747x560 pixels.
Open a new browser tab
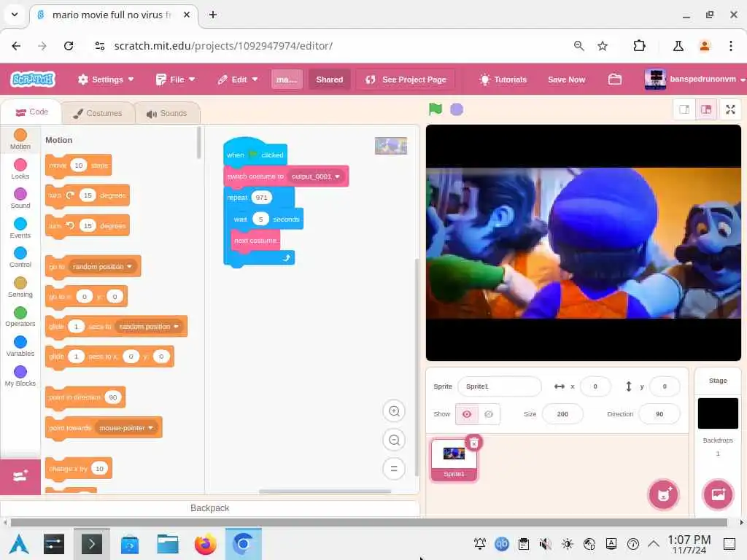click(x=213, y=15)
